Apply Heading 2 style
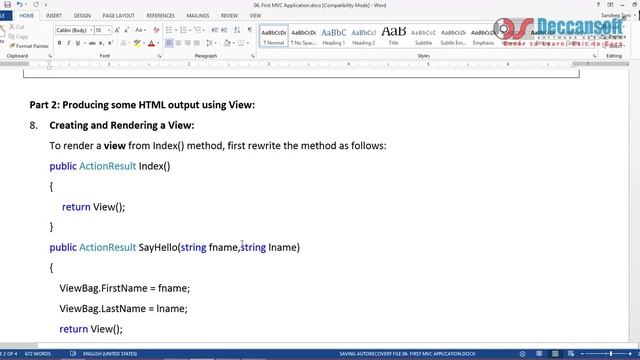 (363, 36)
